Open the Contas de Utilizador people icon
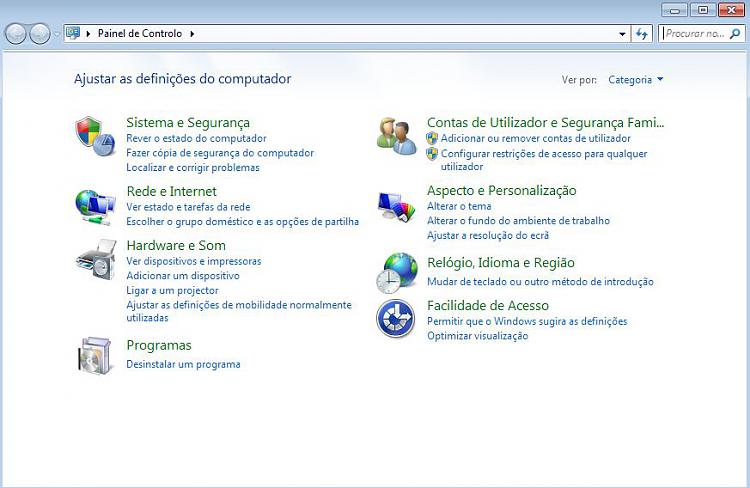 396,136
